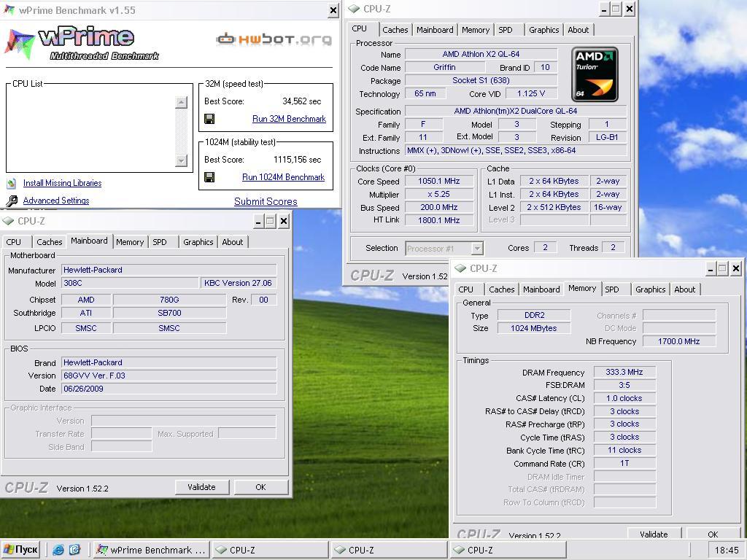Click the wPrime title bar icon
This screenshot has height=560, width=747.
click(9, 10)
